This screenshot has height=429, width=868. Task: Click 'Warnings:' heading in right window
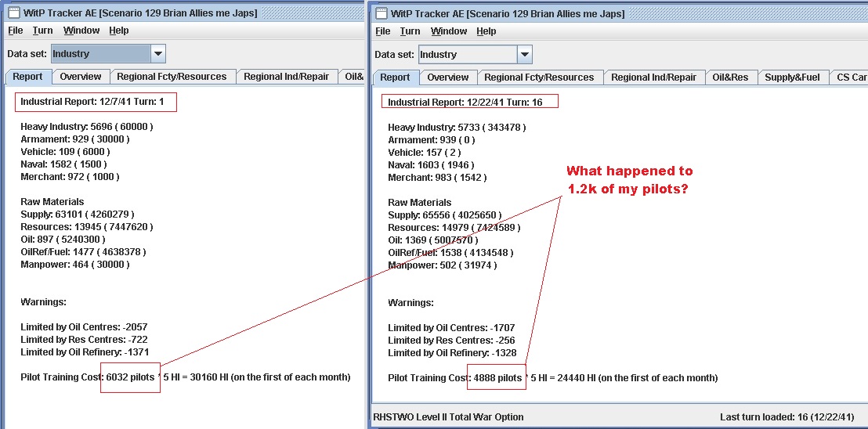tap(410, 303)
